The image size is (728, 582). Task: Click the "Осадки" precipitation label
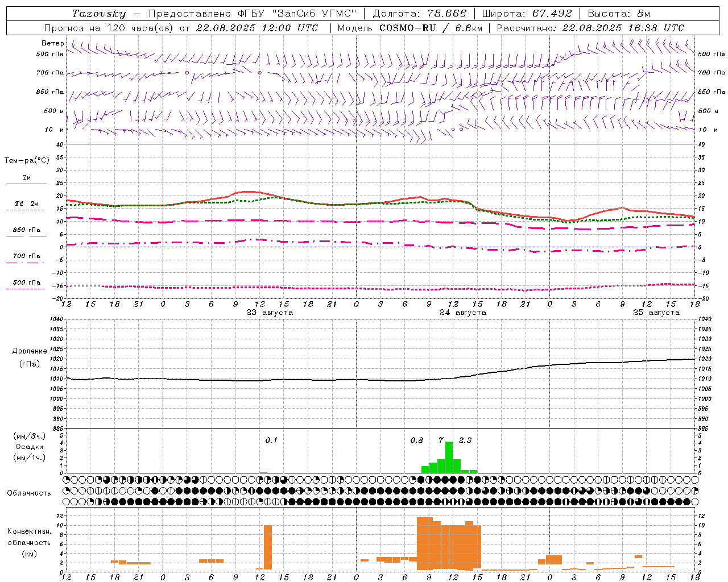(x=30, y=447)
